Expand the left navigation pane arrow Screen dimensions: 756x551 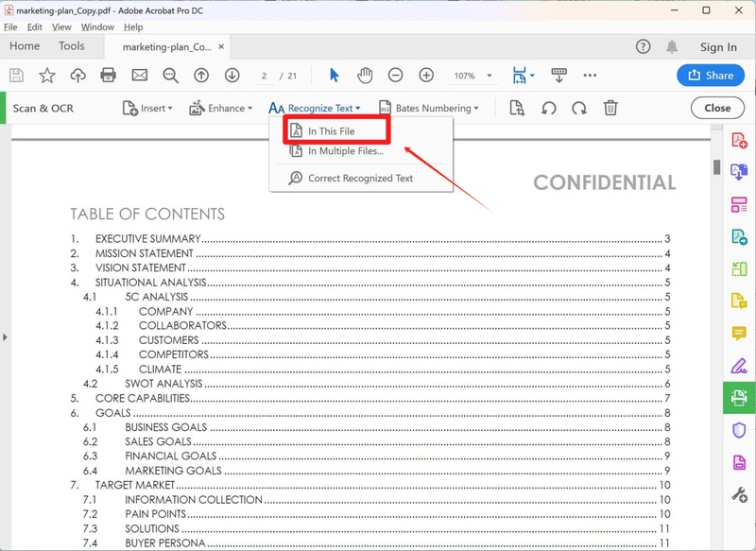(x=5, y=337)
